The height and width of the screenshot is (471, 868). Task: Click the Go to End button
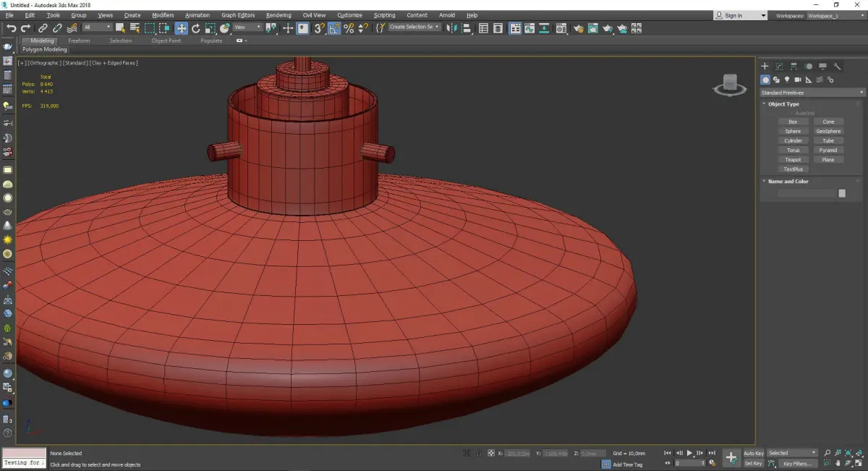pos(712,453)
